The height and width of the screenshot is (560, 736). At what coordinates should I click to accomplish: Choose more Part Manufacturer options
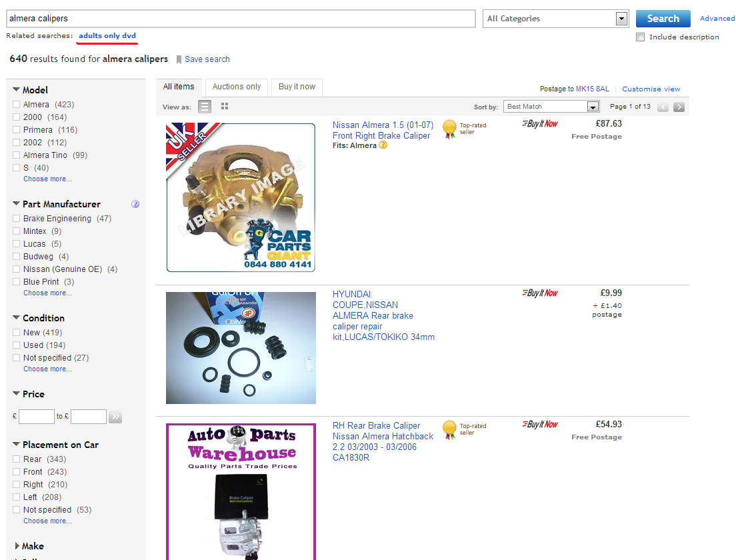click(47, 293)
